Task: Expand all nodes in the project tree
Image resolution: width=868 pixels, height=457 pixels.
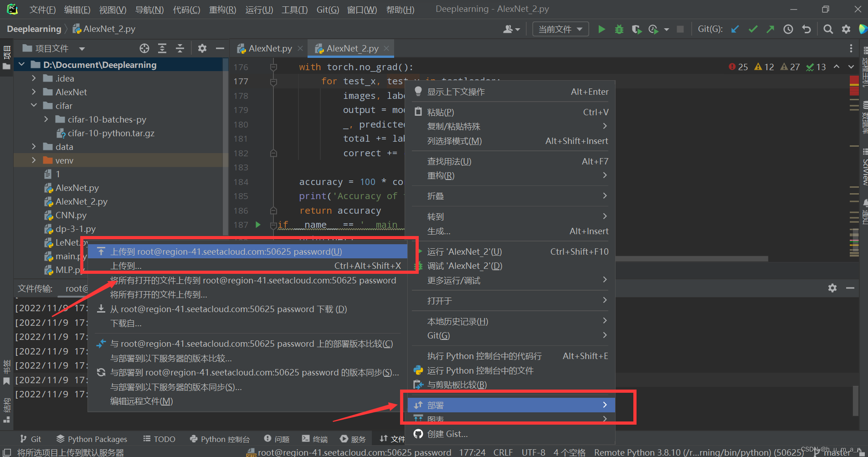Action: (x=162, y=48)
